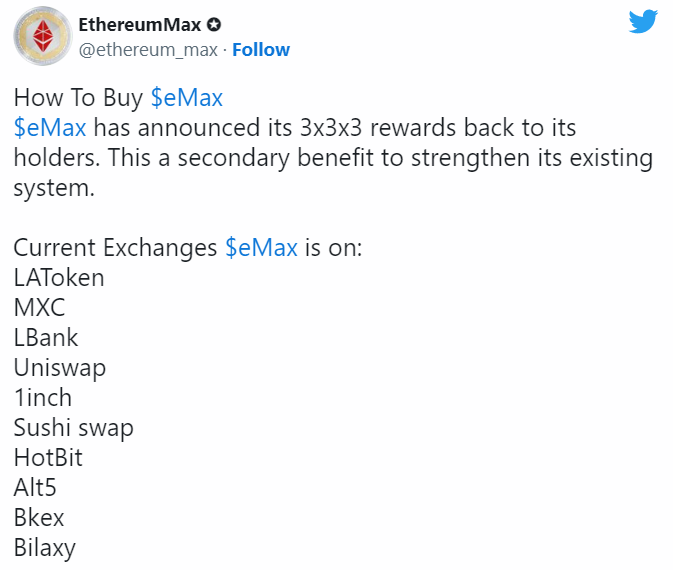Click the Alt5 exchange entry
The width and height of the screenshot is (673, 570).
click(x=36, y=487)
